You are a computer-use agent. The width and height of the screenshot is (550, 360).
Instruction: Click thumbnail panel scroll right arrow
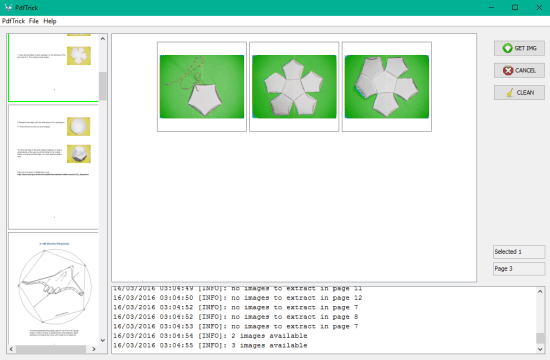[94, 349]
